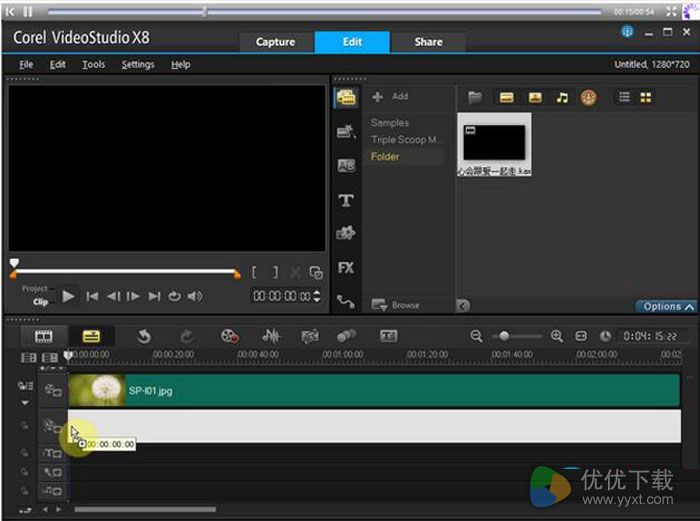This screenshot has width=700, height=521.
Task: Open the Track Motion tool
Action: [x=346, y=336]
